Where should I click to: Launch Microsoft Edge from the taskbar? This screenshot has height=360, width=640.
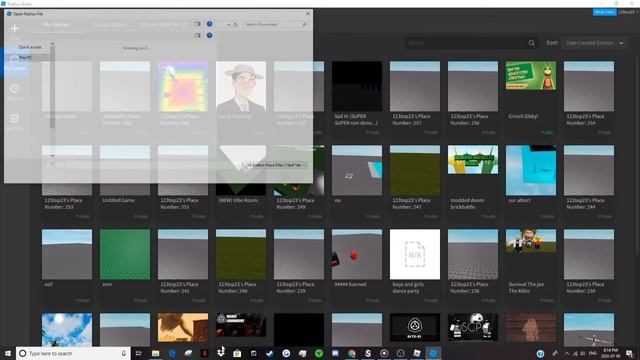point(172,353)
